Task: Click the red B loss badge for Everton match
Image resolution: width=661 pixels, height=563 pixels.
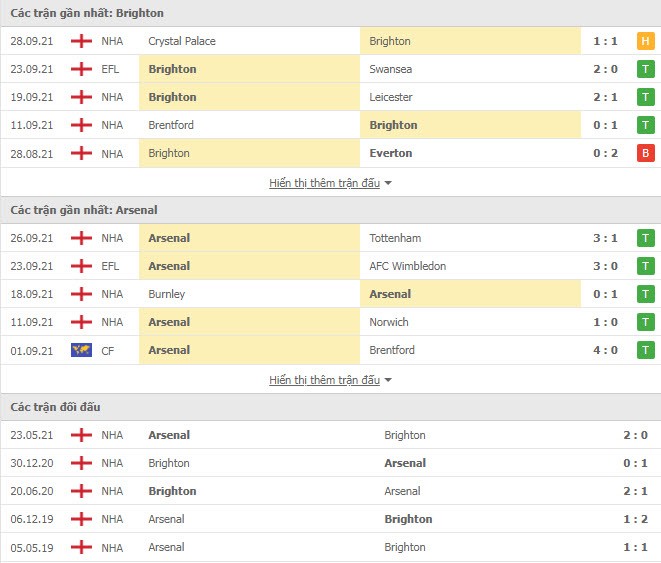Action: point(645,153)
